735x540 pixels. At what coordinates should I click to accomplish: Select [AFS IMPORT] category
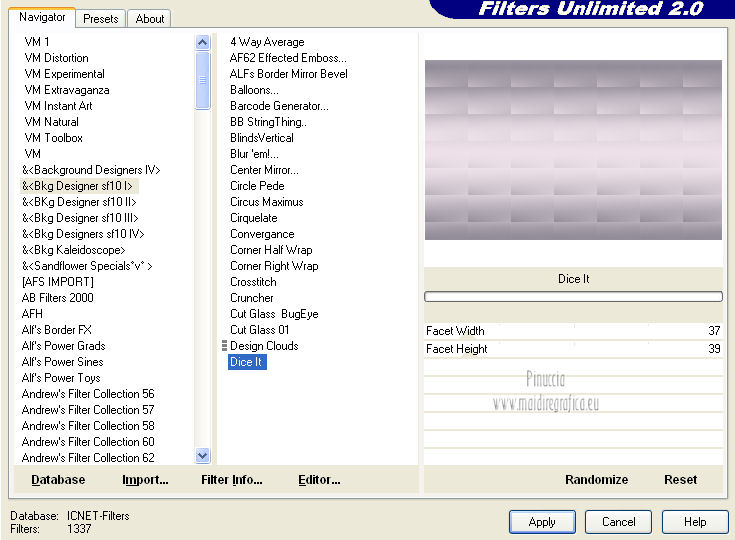[58, 282]
